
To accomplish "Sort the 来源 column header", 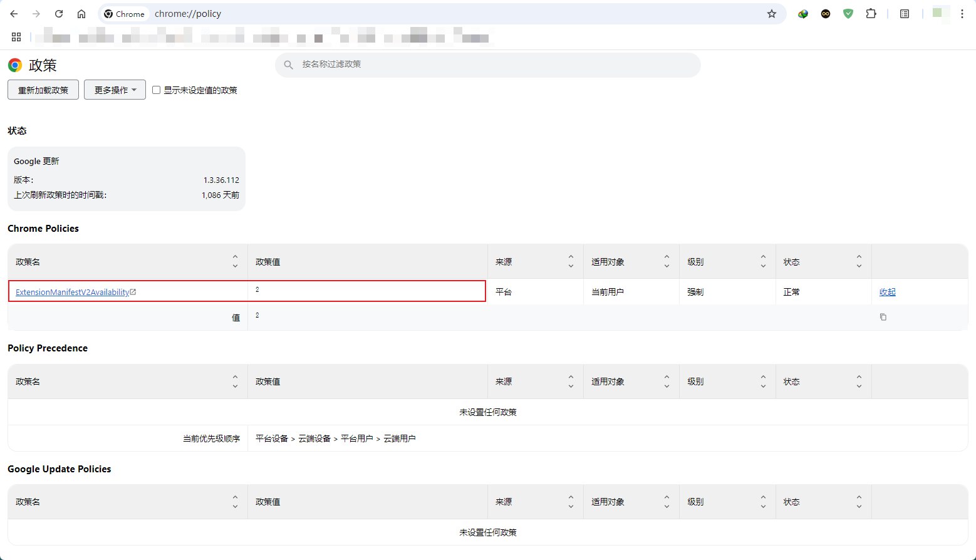I will 571,261.
